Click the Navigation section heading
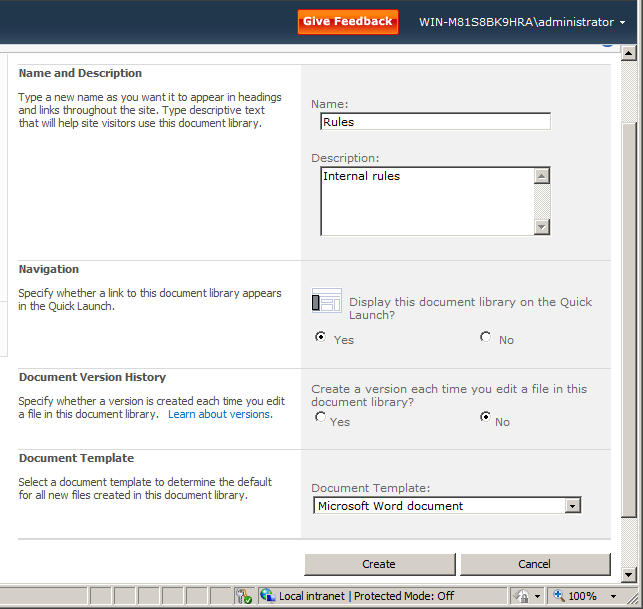 tap(49, 269)
